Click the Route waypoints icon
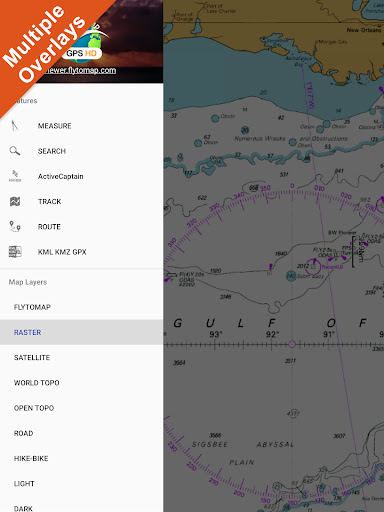The height and width of the screenshot is (512, 384). pyautogui.click(x=15, y=227)
